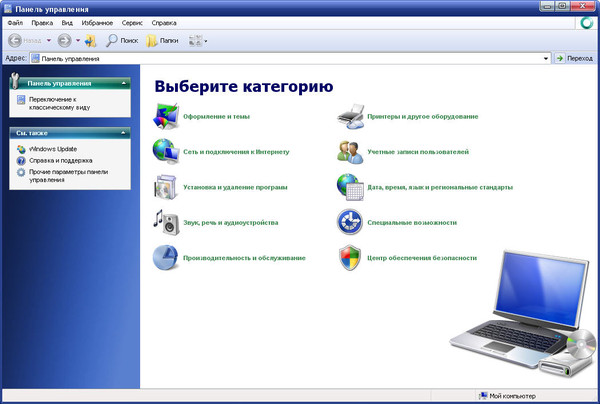Click Прочие параметры панели управления link
The height and width of the screenshot is (404, 600).
click(x=68, y=176)
